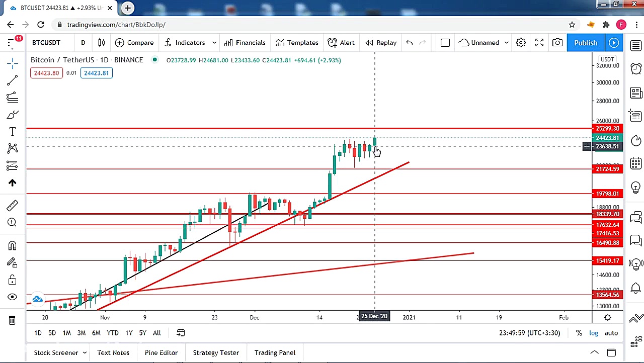The image size is (644, 363).
Task: Open the Financials menu
Action: click(245, 43)
